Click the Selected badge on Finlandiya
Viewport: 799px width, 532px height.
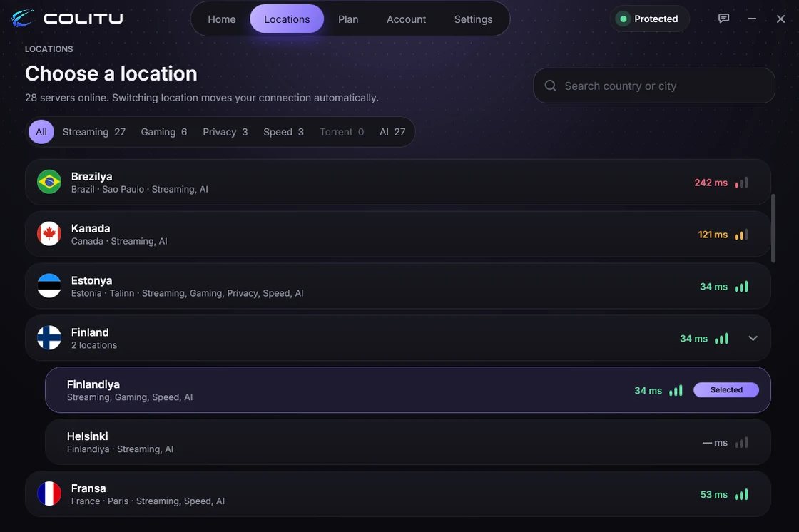726,390
